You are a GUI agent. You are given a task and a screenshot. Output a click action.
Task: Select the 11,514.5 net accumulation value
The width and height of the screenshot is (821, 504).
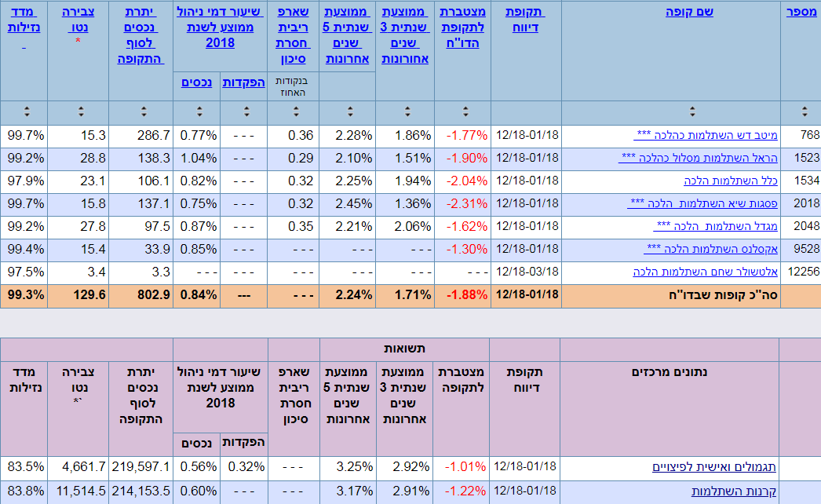pos(81,491)
